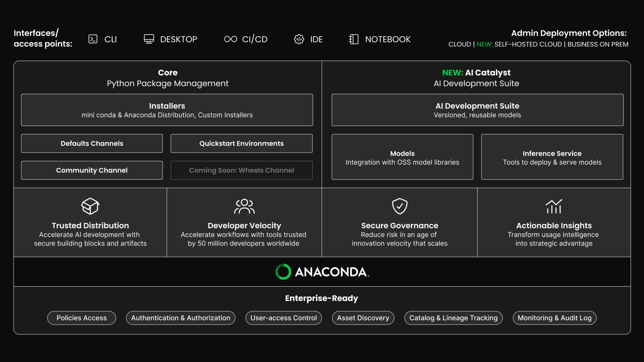Click the Desktop monitor icon
The image size is (644, 362).
[149, 39]
